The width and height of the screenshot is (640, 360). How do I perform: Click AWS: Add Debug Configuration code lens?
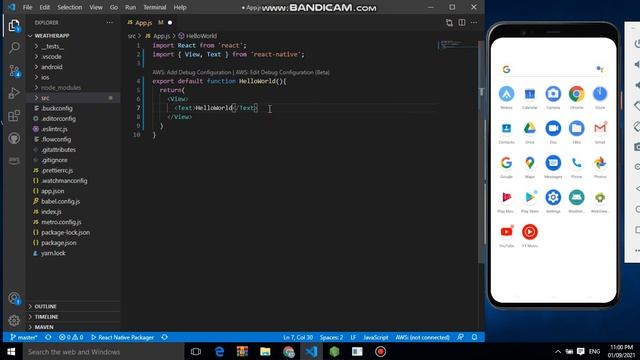(192, 72)
